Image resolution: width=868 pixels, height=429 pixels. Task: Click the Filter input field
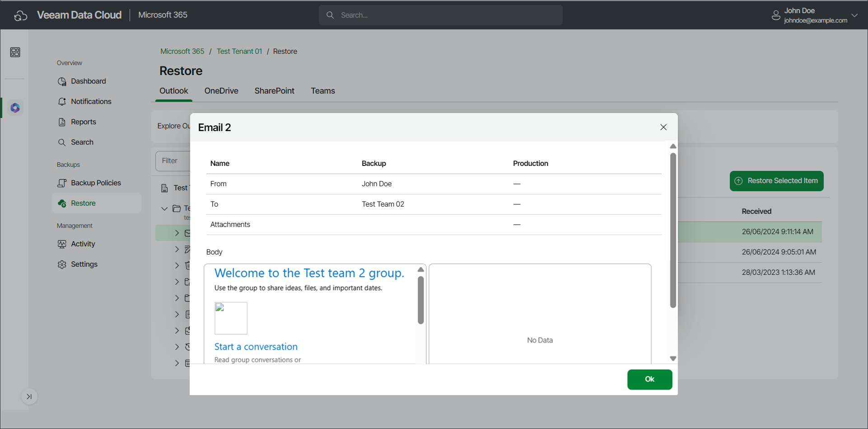tap(173, 161)
